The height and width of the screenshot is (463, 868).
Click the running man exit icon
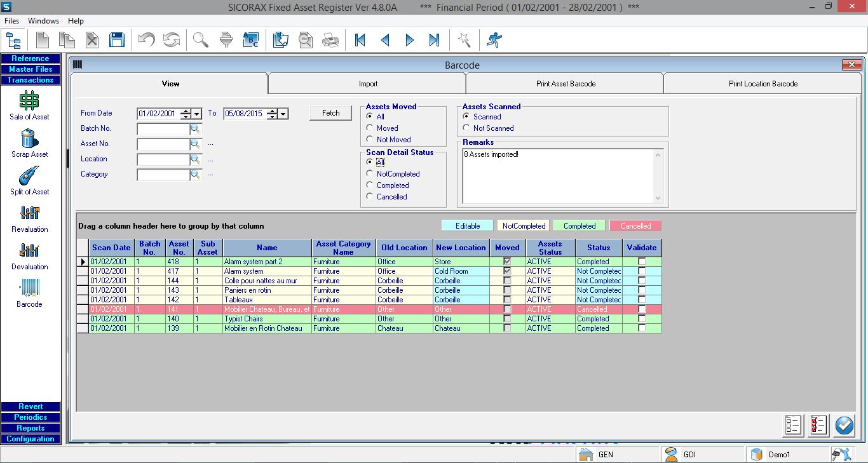(x=494, y=41)
